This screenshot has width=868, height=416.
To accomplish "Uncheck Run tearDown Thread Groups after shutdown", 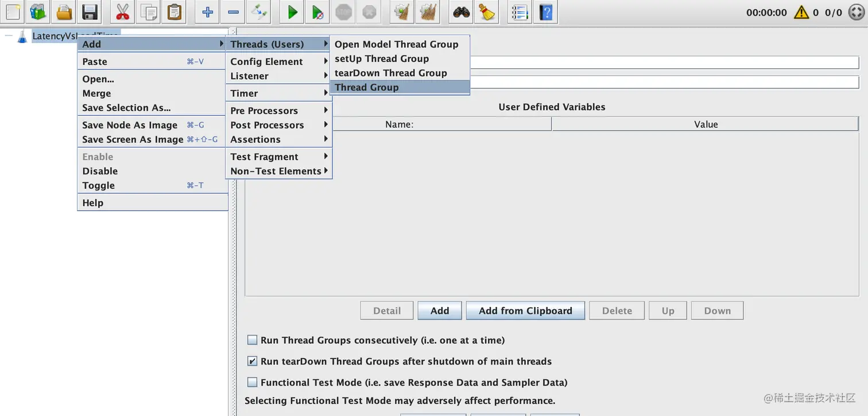I will (x=252, y=361).
